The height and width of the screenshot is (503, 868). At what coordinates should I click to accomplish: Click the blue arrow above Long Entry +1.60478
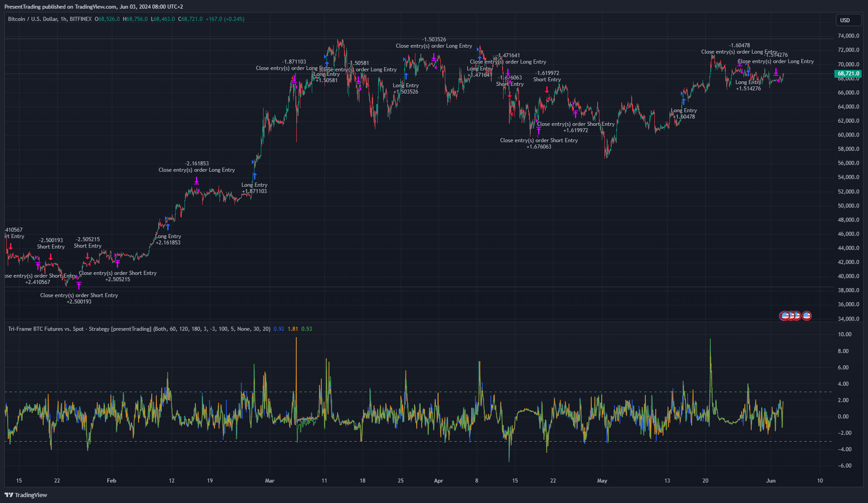[683, 101]
